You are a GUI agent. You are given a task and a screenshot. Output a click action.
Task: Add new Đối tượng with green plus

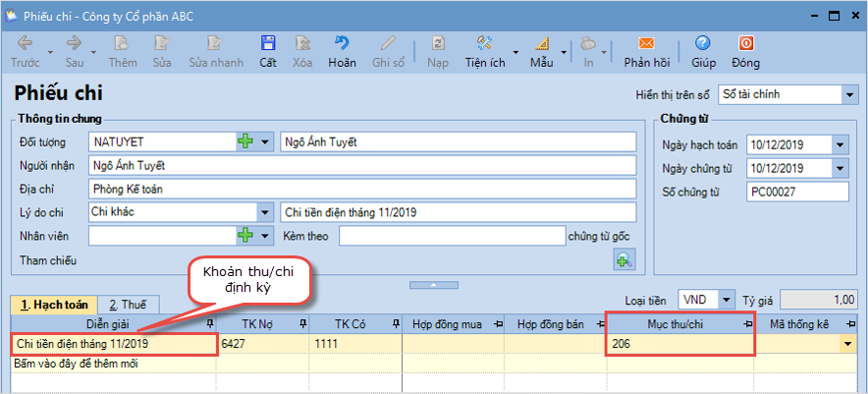pyautogui.click(x=245, y=142)
